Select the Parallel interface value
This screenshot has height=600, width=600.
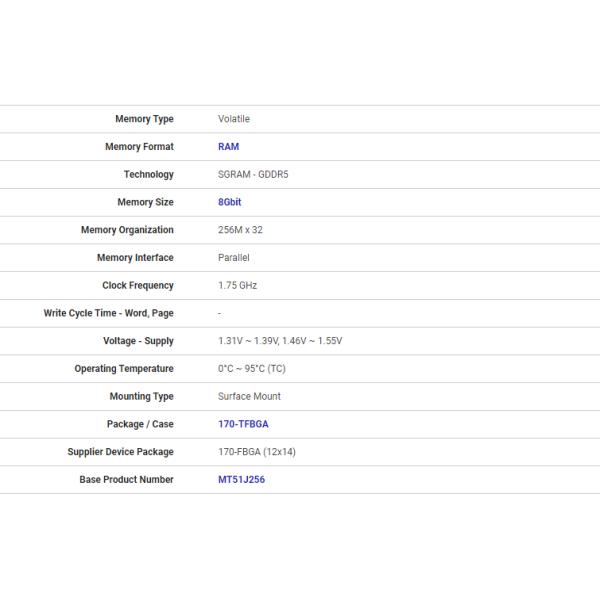tap(234, 258)
